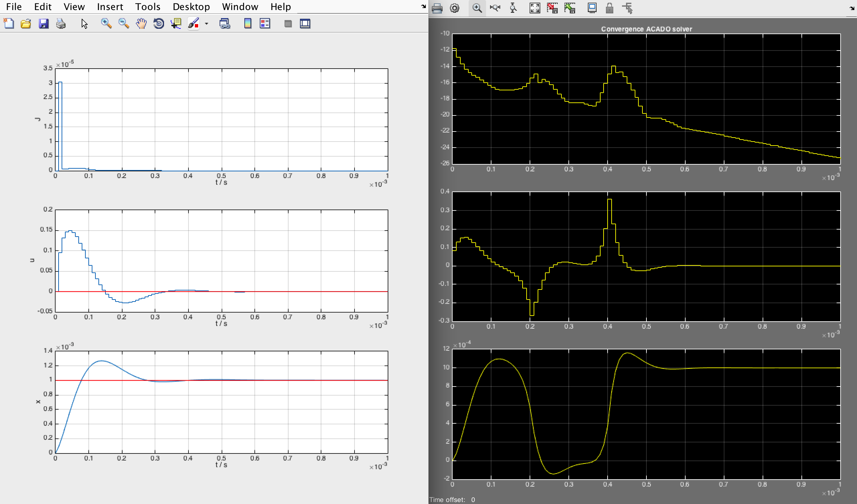Viewport: 857px width, 504px height.
Task: Save the current MATLAB figure
Action: [44, 23]
